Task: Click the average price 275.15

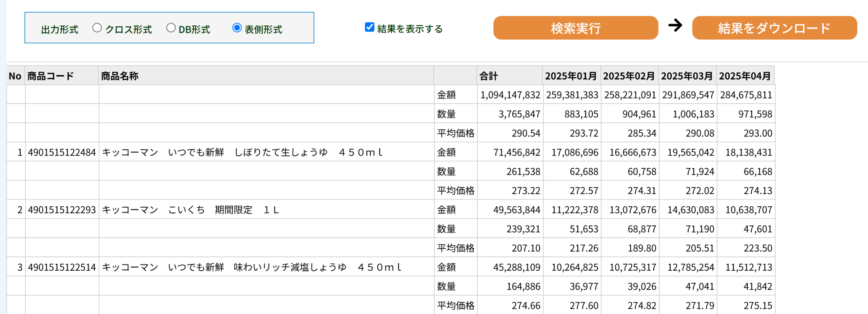Action: 746,306
